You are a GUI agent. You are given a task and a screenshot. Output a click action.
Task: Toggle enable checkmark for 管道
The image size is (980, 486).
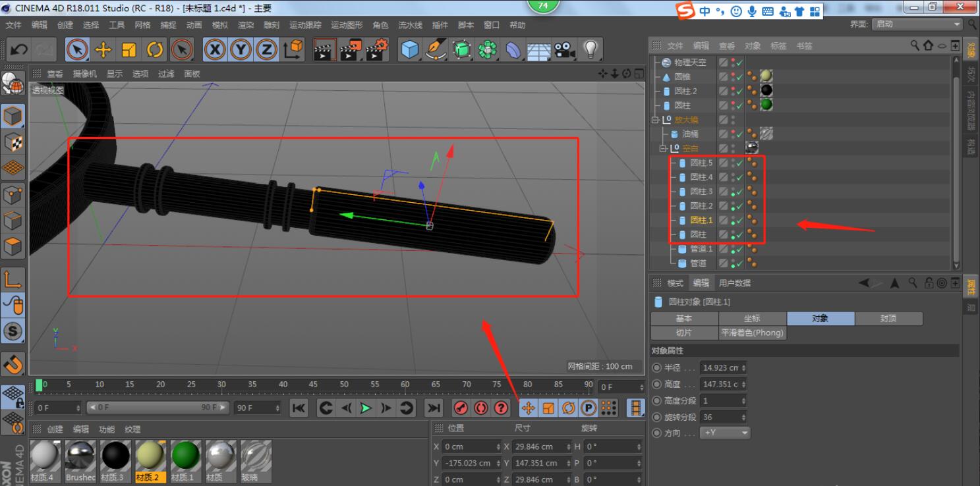click(740, 263)
